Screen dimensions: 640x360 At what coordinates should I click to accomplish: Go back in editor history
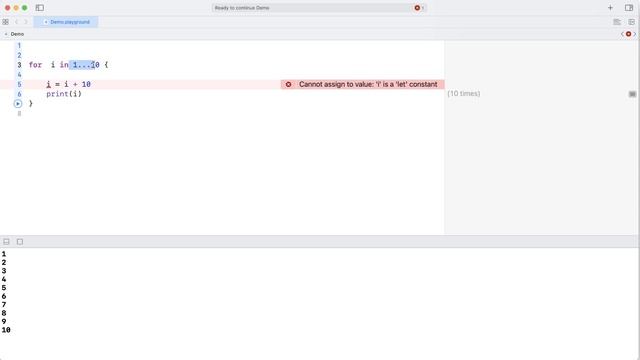[x=16, y=22]
